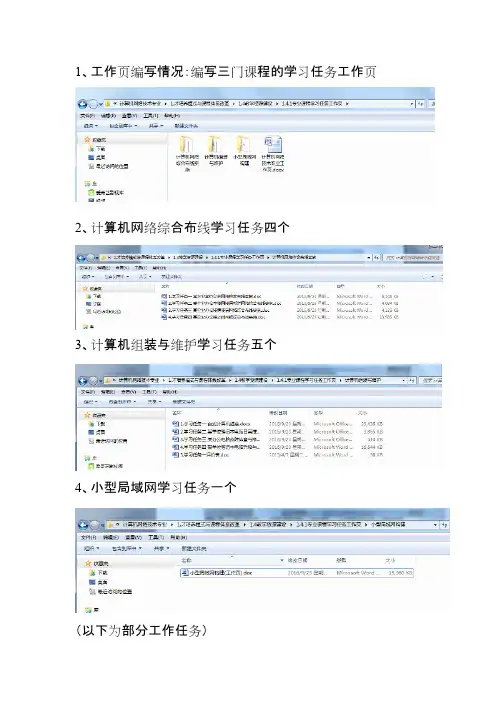Open 文件(F) menu in the three-folder window

point(87,116)
